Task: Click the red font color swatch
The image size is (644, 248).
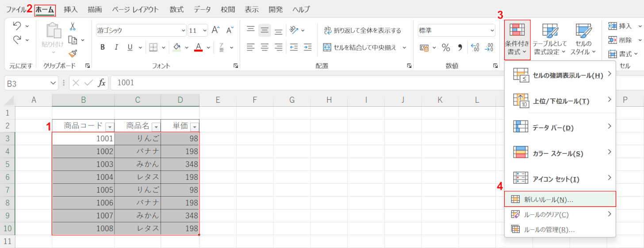Action: pyautogui.click(x=198, y=47)
